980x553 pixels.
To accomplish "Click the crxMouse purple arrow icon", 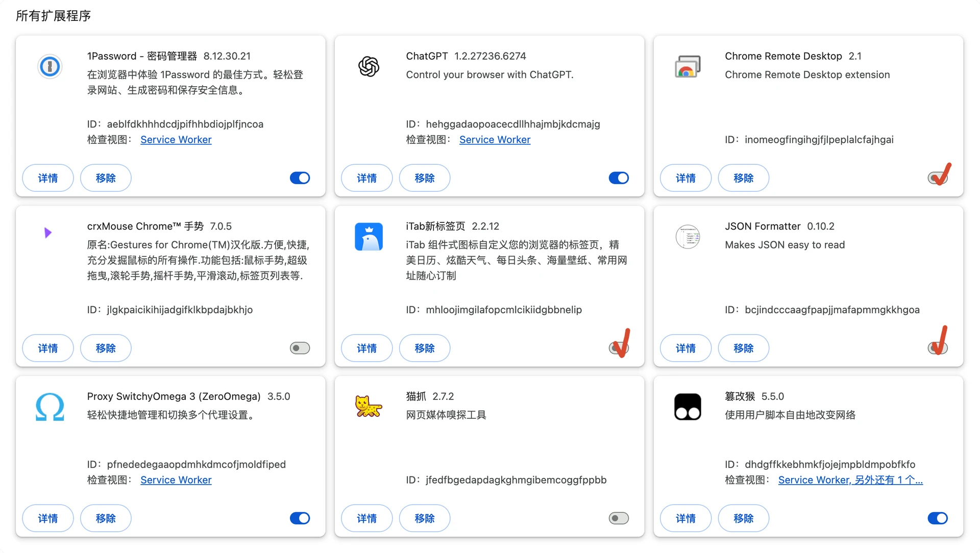I will click(48, 233).
